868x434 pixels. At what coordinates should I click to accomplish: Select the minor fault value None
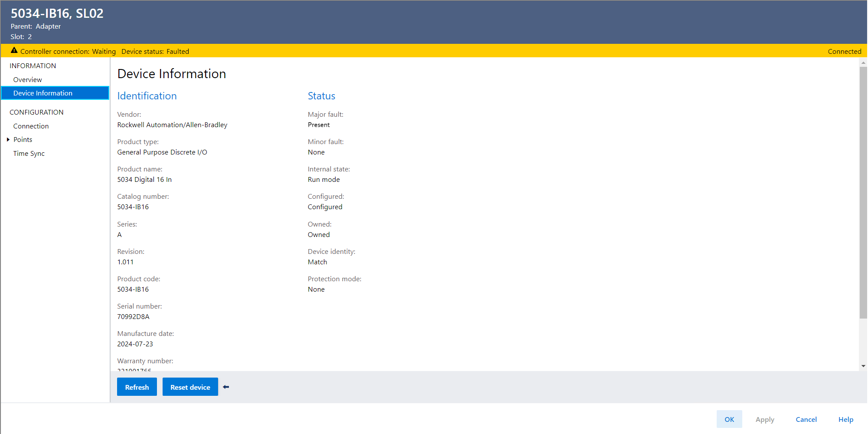316,152
